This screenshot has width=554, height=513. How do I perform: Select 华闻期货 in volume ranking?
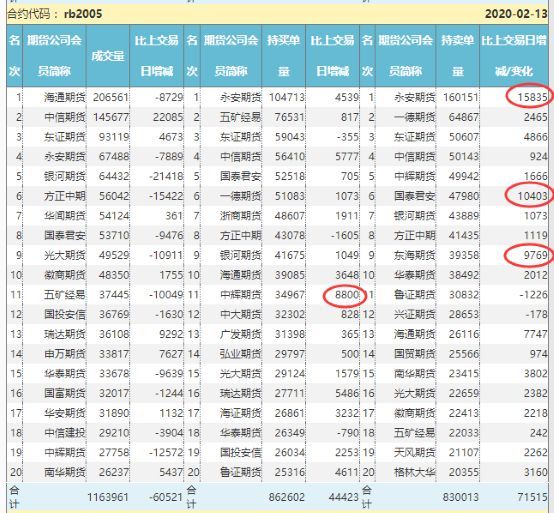(x=65, y=216)
